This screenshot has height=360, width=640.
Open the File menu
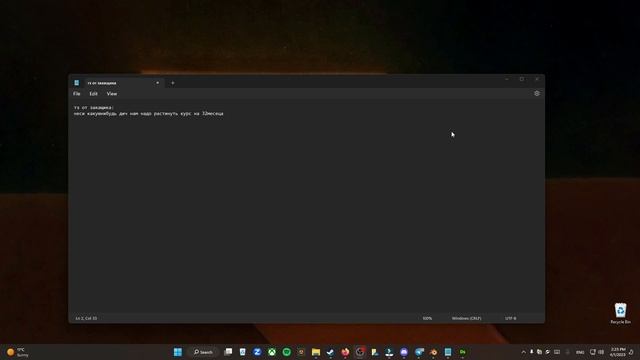click(x=77, y=94)
